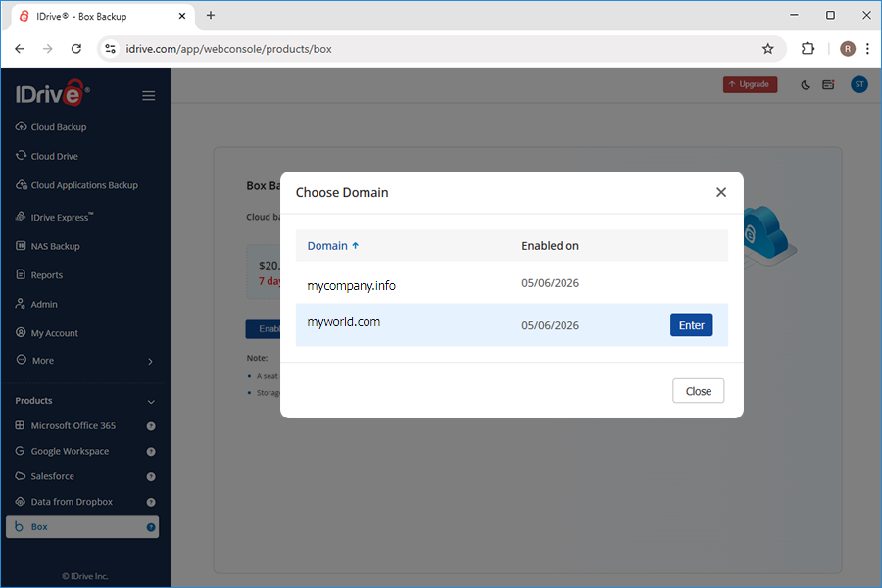Image resolution: width=882 pixels, height=588 pixels.
Task: Expand the More submenu
Action: point(84,360)
